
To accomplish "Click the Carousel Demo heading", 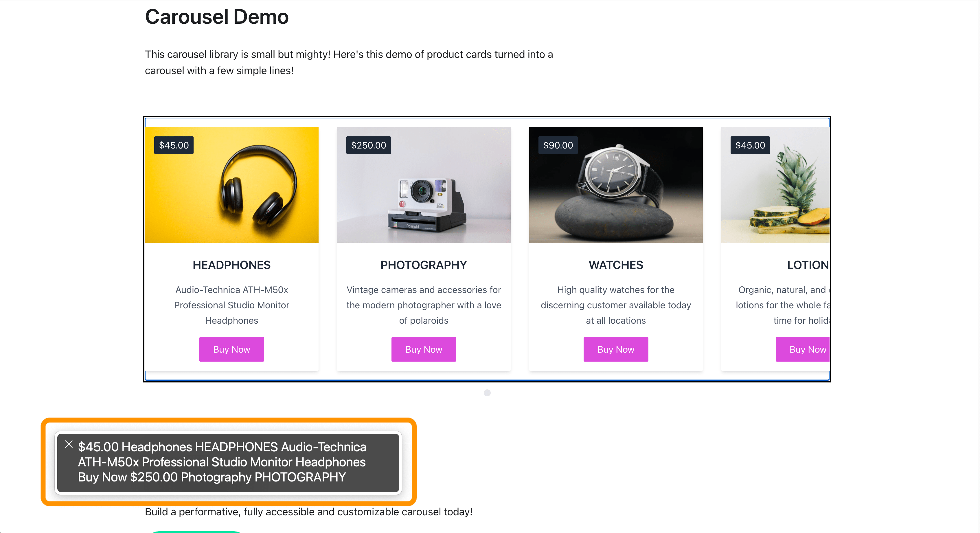I will point(216,17).
